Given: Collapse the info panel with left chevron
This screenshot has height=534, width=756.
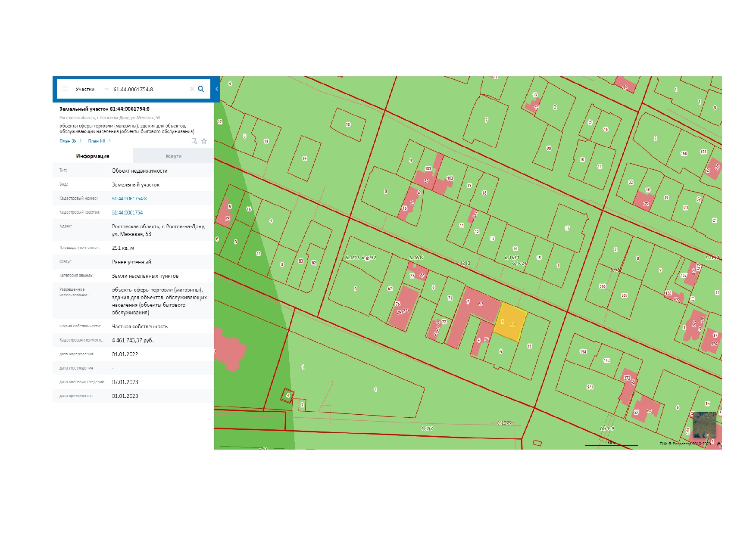Looking at the screenshot, I should point(217,89).
